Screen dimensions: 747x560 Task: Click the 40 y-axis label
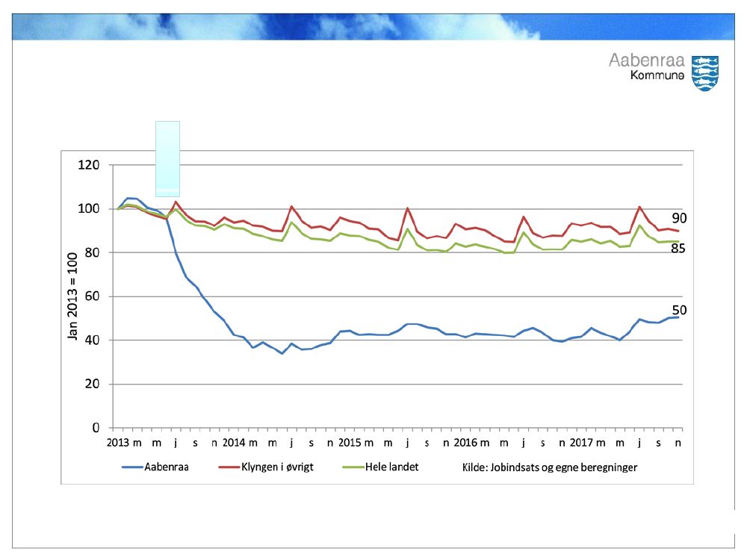[93, 340]
